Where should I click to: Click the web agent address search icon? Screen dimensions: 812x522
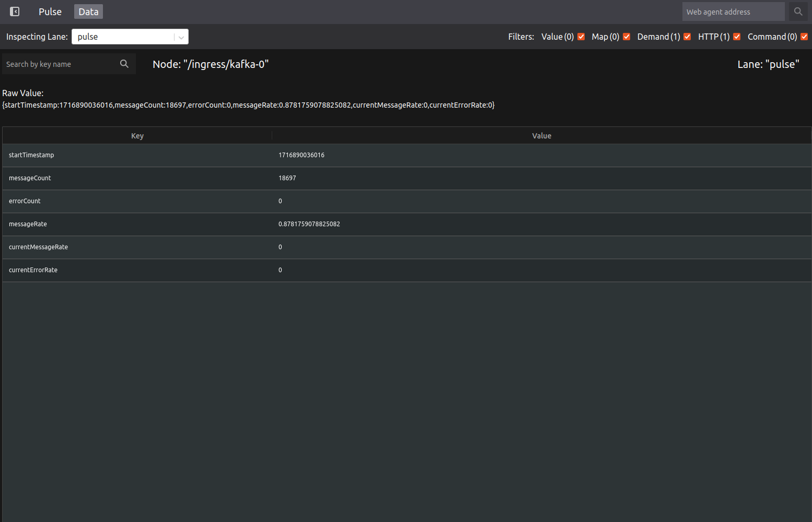(798, 11)
